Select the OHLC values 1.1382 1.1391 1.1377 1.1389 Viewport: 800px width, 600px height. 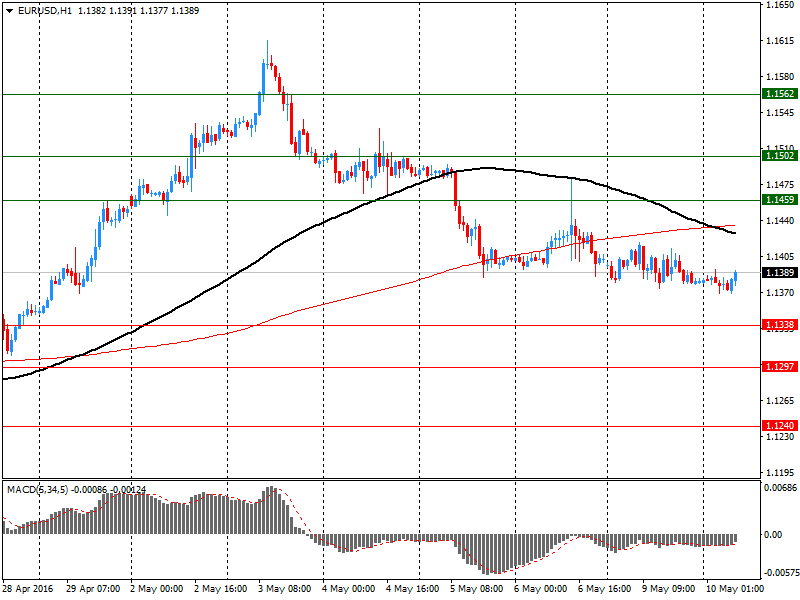pyautogui.click(x=139, y=11)
